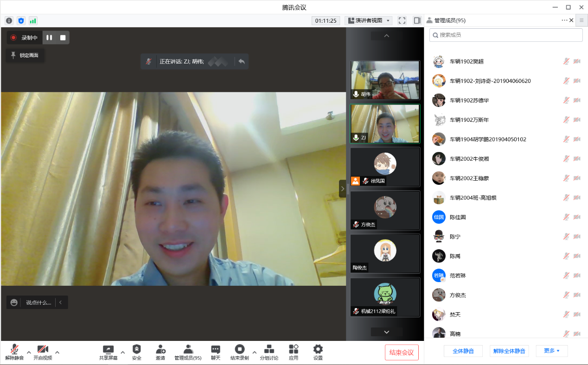Screen dimensions: 588x365
Task: Expand audio options arrow beside 解除静音
Action: click(29, 352)
